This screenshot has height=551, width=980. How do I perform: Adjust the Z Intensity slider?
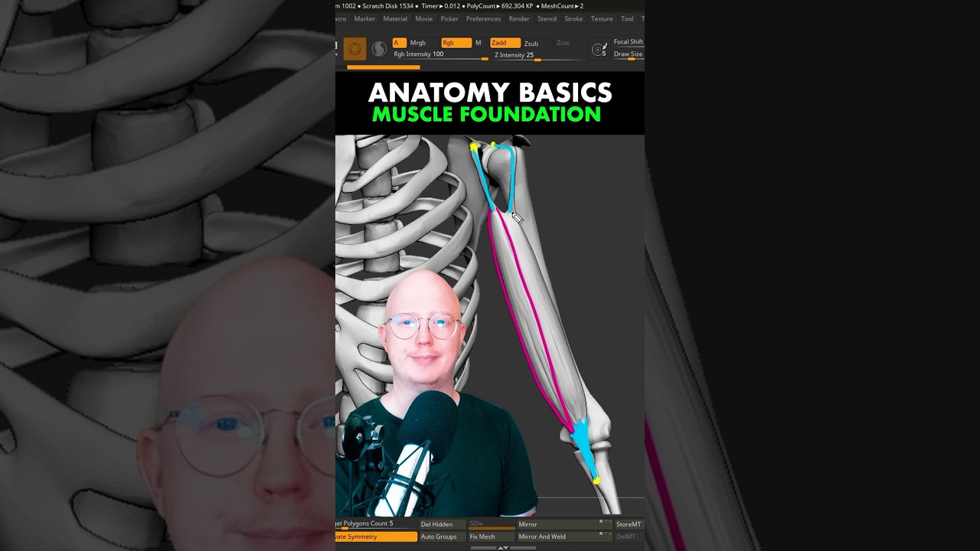537,56
